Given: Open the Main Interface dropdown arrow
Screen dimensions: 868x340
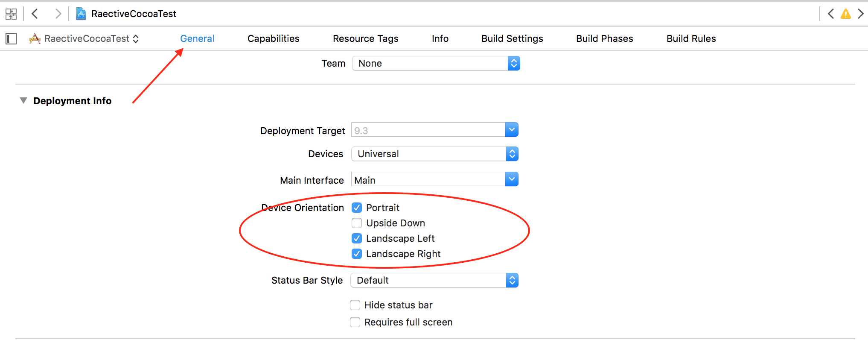Looking at the screenshot, I should (x=512, y=179).
